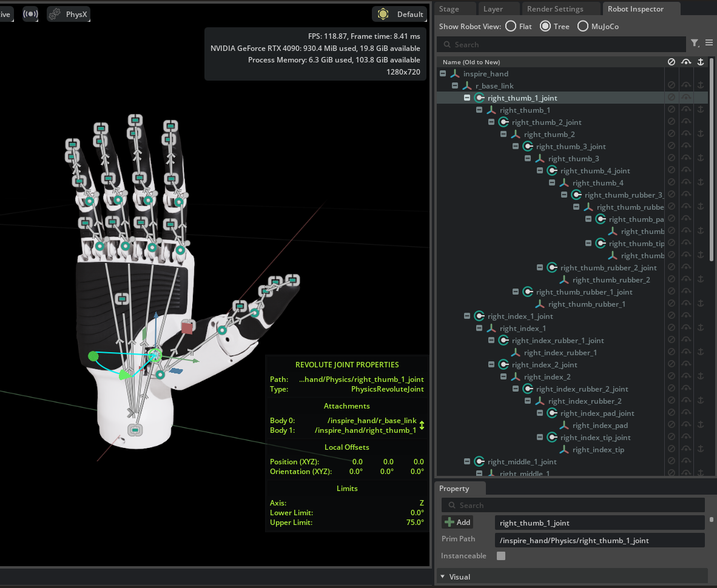Click the Default lighting sun icon
This screenshot has width=717, height=588.
383,14
